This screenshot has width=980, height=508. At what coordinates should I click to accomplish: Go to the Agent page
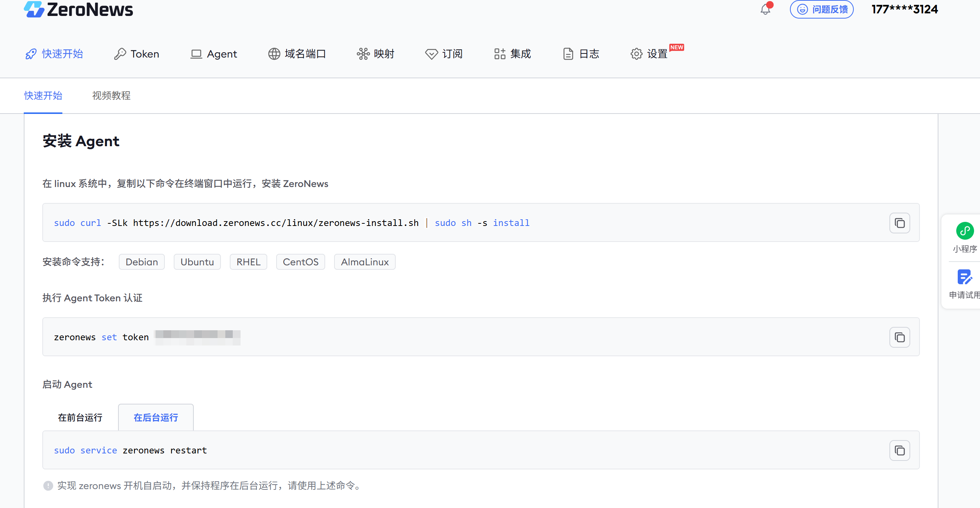[x=214, y=54]
